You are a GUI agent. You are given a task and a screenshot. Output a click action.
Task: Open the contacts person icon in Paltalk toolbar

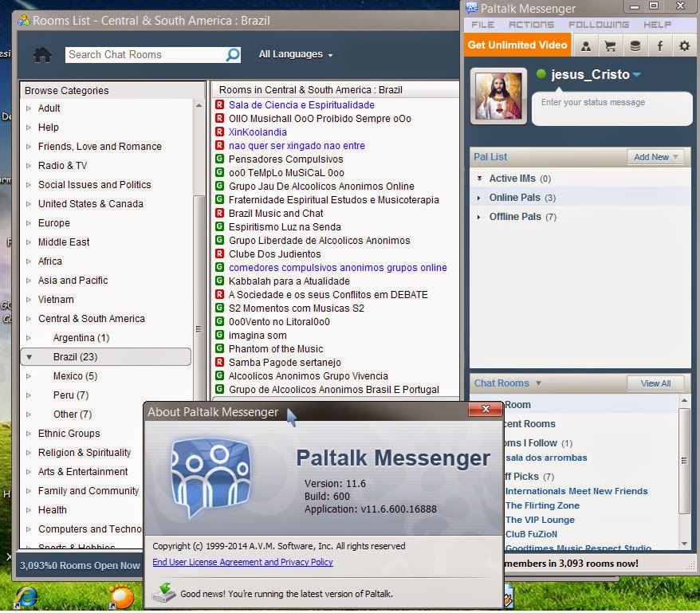586,46
